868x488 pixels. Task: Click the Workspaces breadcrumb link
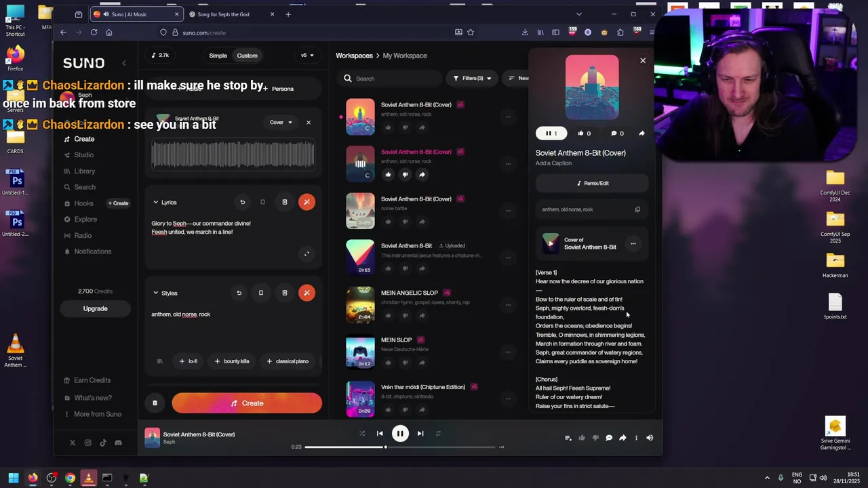click(x=354, y=56)
